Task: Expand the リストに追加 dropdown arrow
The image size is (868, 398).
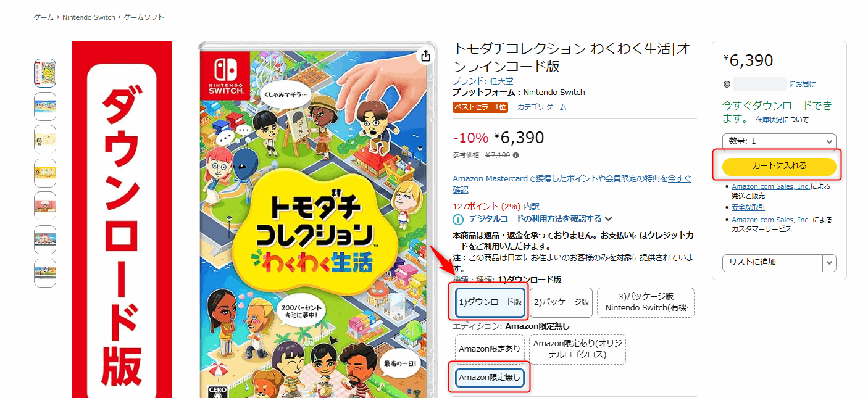Action: 829,263
